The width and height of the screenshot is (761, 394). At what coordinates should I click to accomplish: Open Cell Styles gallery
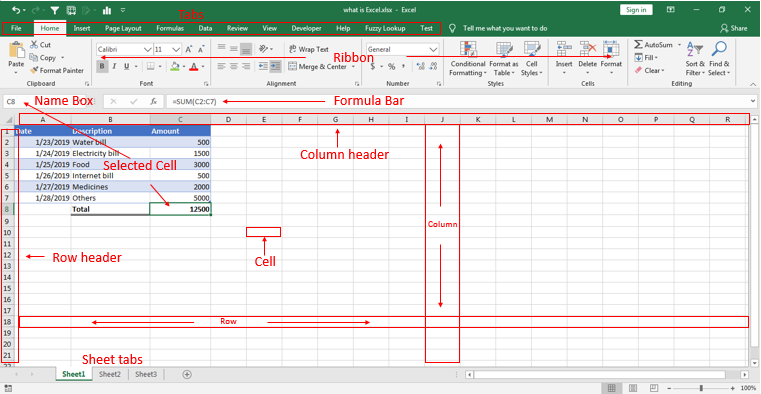click(532, 59)
